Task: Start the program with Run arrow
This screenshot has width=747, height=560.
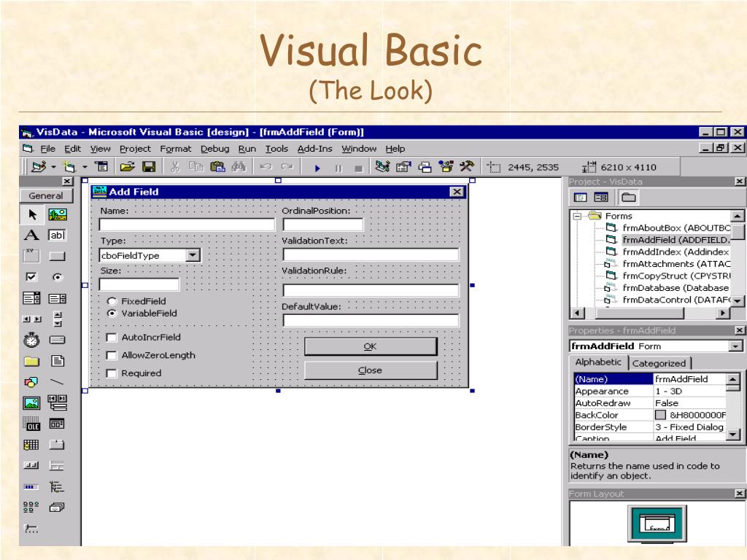Action: pos(317,168)
